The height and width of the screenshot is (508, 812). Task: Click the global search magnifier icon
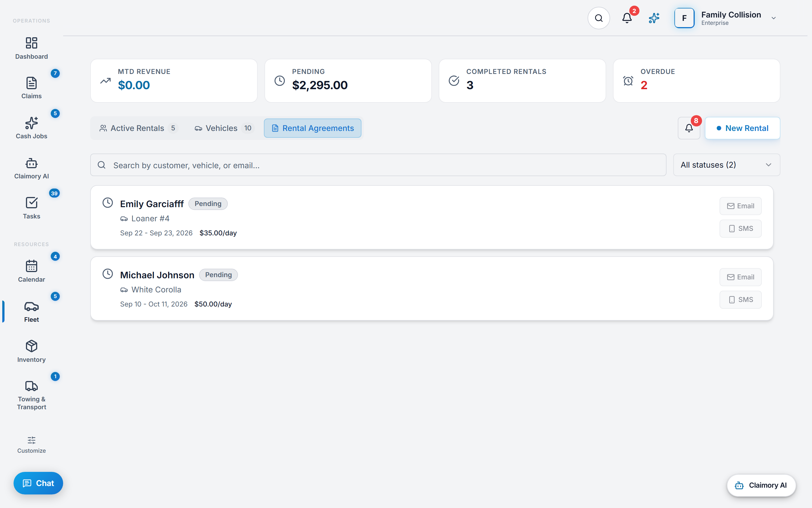tap(599, 18)
